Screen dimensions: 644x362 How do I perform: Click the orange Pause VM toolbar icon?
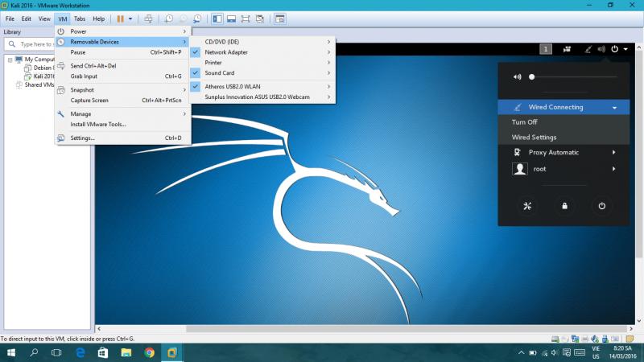pyautogui.click(x=120, y=19)
